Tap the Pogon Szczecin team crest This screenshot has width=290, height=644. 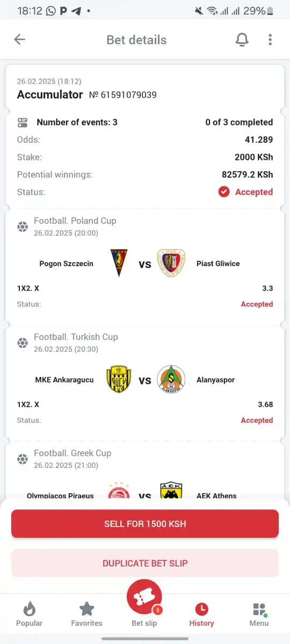pyautogui.click(x=119, y=263)
